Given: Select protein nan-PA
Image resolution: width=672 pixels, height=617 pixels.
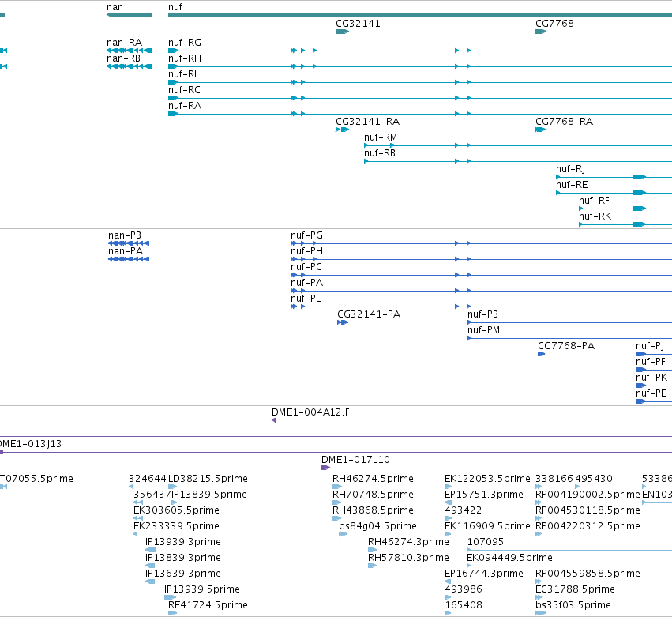Looking at the screenshot, I should (x=126, y=252).
